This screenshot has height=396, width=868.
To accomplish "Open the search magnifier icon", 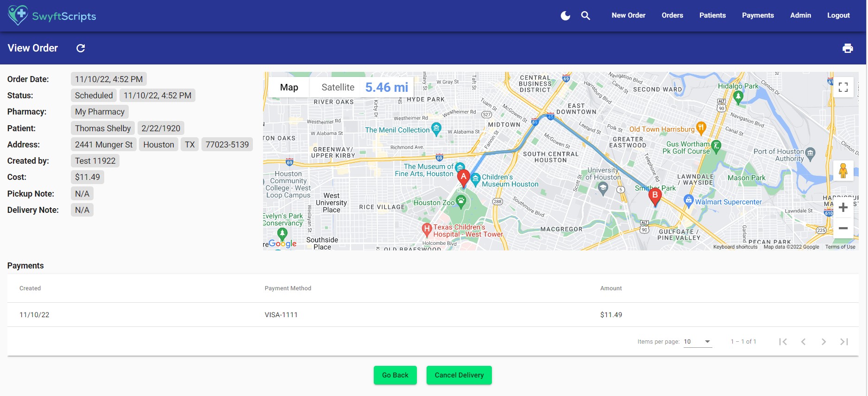I will pos(585,16).
